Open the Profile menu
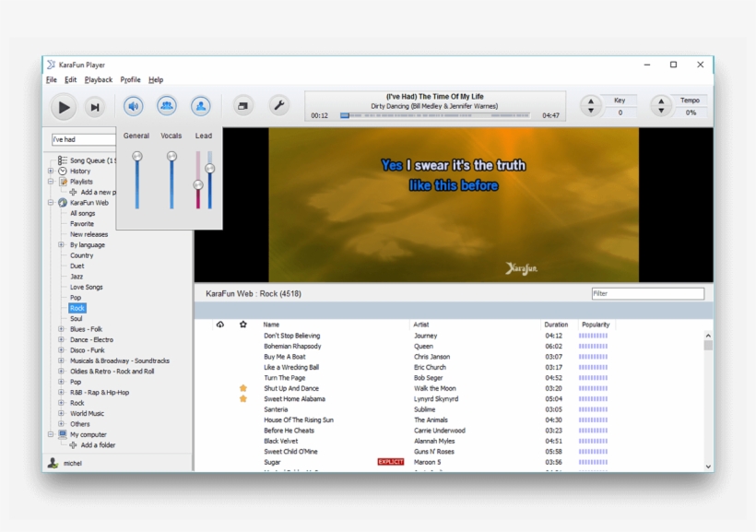The height and width of the screenshot is (532, 756). pos(130,79)
